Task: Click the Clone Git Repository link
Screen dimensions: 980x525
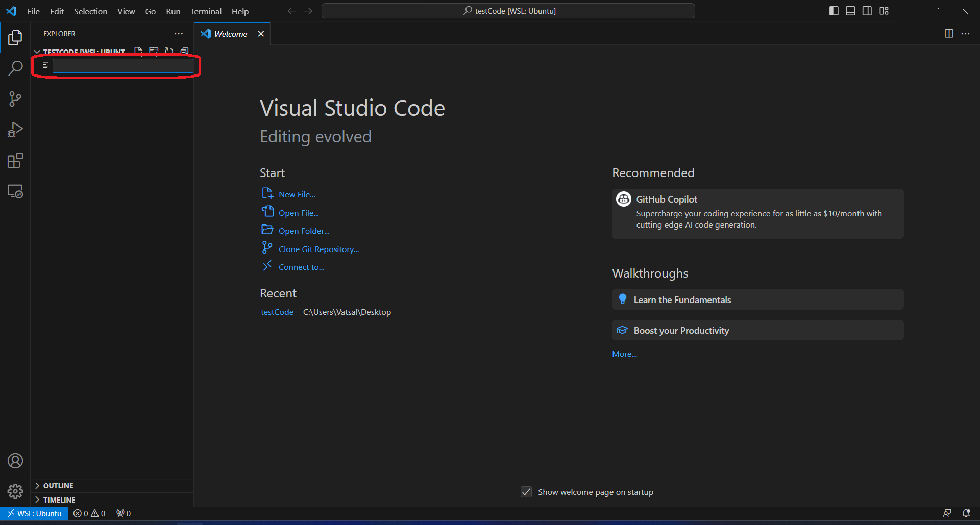Action: (x=318, y=249)
